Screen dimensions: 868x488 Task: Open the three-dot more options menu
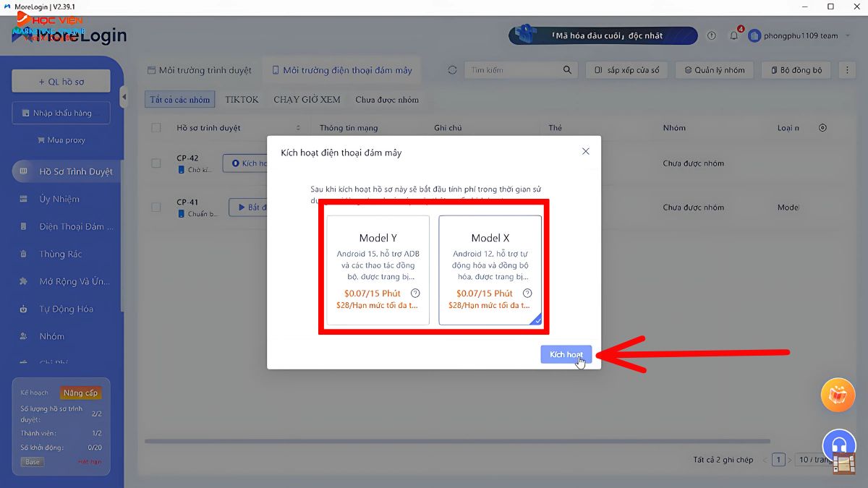[847, 70]
